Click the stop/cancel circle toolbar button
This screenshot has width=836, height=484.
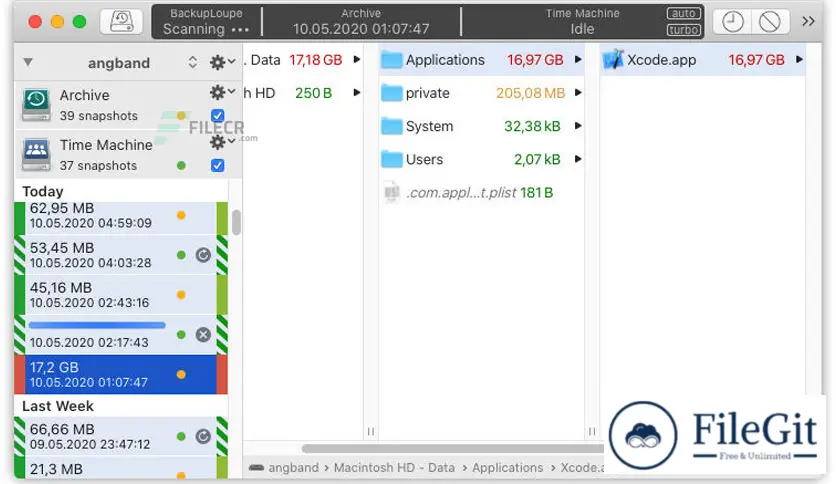click(770, 22)
